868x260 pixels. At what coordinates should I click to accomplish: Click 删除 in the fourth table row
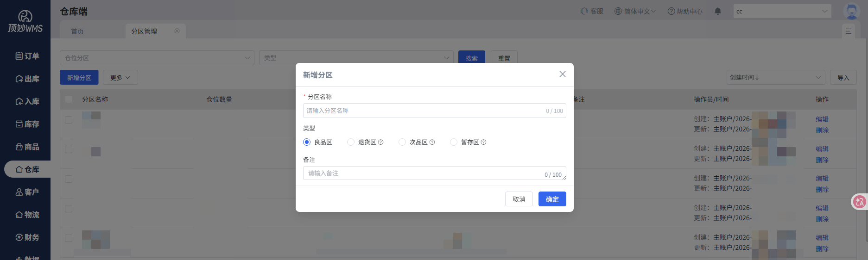coord(822,219)
